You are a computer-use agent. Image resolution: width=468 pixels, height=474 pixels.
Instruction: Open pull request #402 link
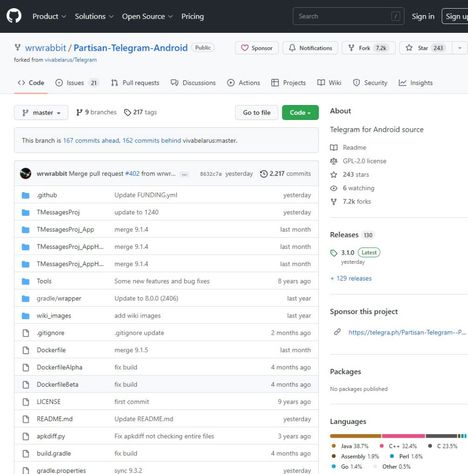click(x=132, y=174)
